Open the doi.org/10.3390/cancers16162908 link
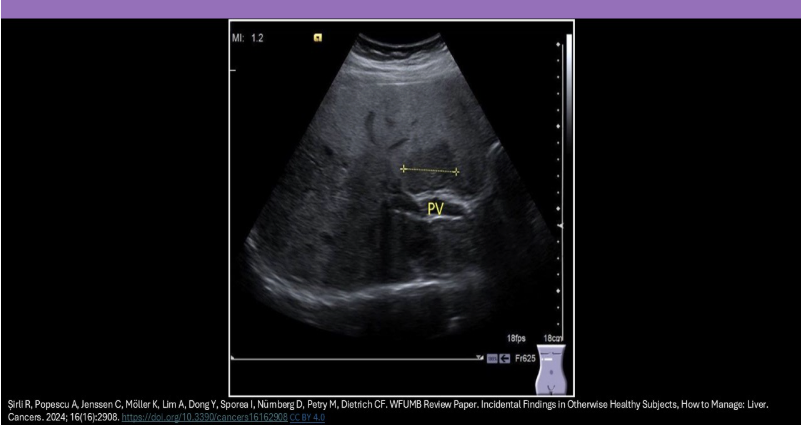This screenshot has width=806, height=432. click(x=205, y=418)
